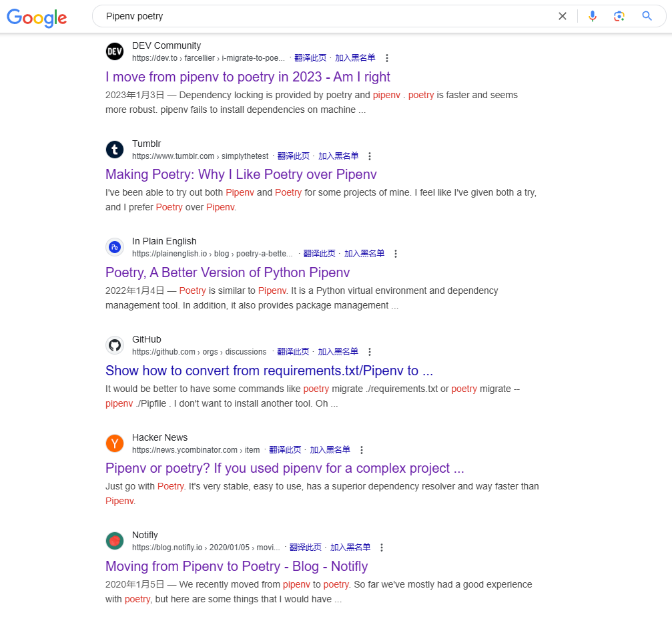
Task: Click 加入黑名单 for the In Plain English result
Action: tap(364, 254)
